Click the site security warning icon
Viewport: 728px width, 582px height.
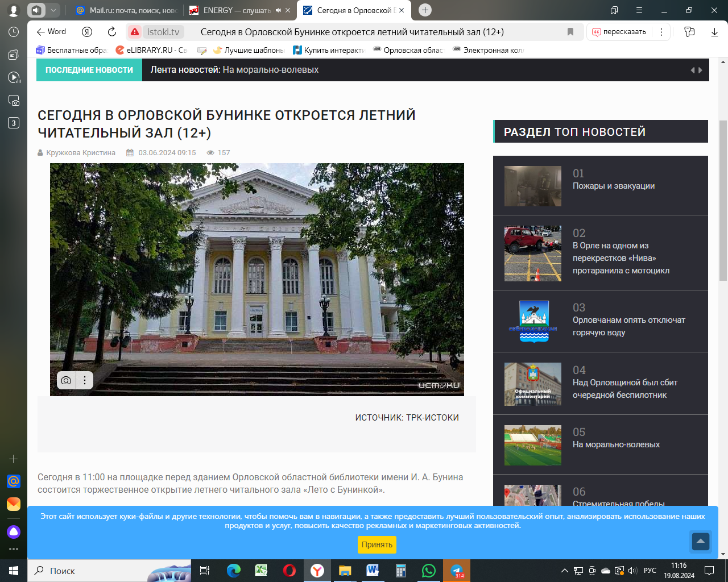135,32
